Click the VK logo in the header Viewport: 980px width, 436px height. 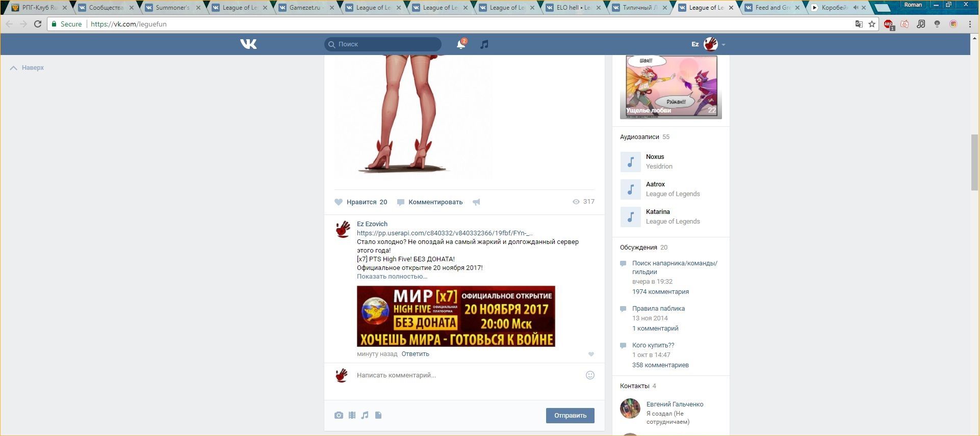[248, 44]
